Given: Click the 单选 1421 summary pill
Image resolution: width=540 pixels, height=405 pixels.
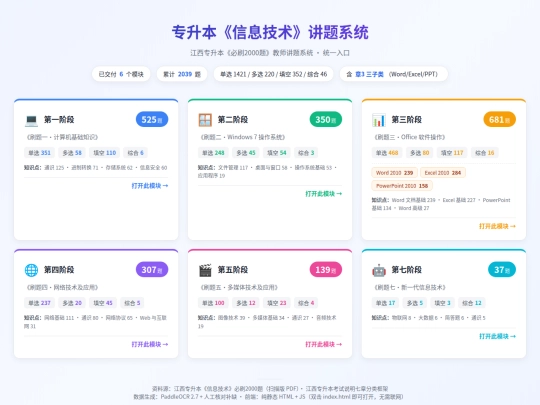Looking at the screenshot, I should tap(273, 74).
